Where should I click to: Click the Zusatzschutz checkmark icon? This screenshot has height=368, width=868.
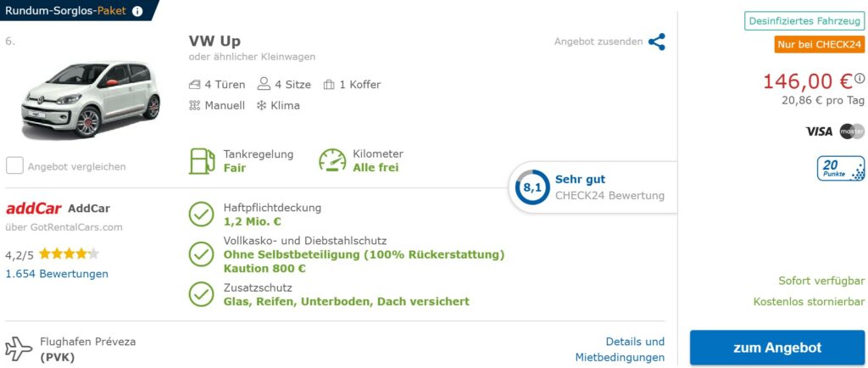[201, 294]
